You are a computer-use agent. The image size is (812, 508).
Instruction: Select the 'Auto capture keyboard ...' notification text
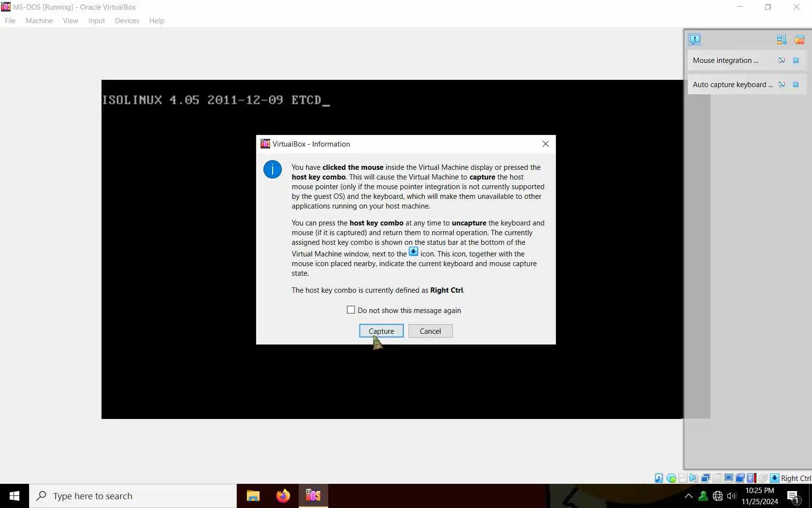tap(733, 85)
